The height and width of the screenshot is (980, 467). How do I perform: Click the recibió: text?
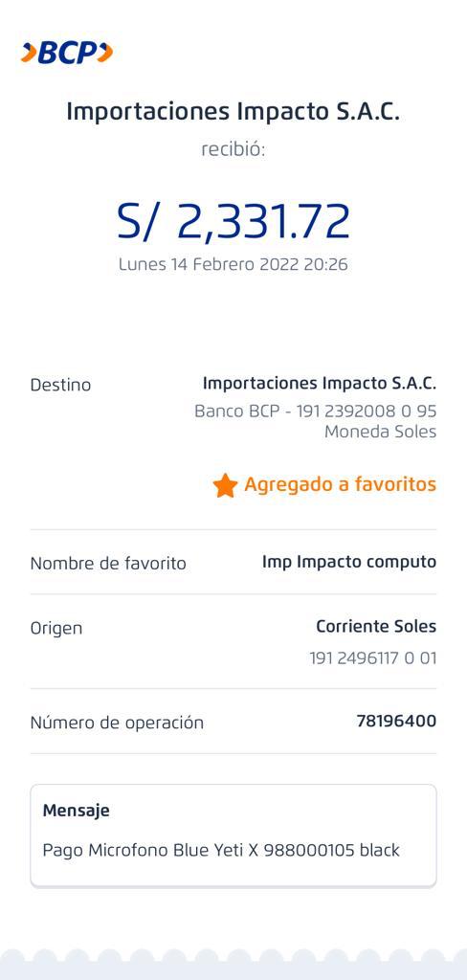(233, 150)
